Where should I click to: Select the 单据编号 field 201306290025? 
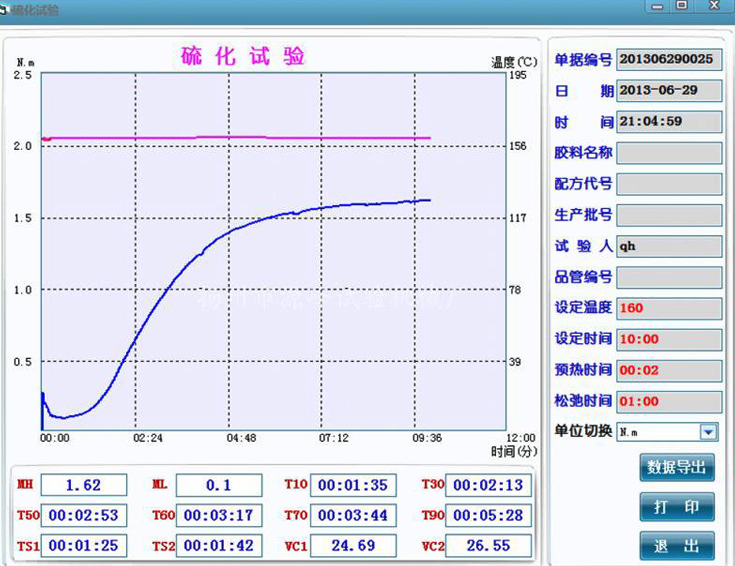[x=669, y=59]
